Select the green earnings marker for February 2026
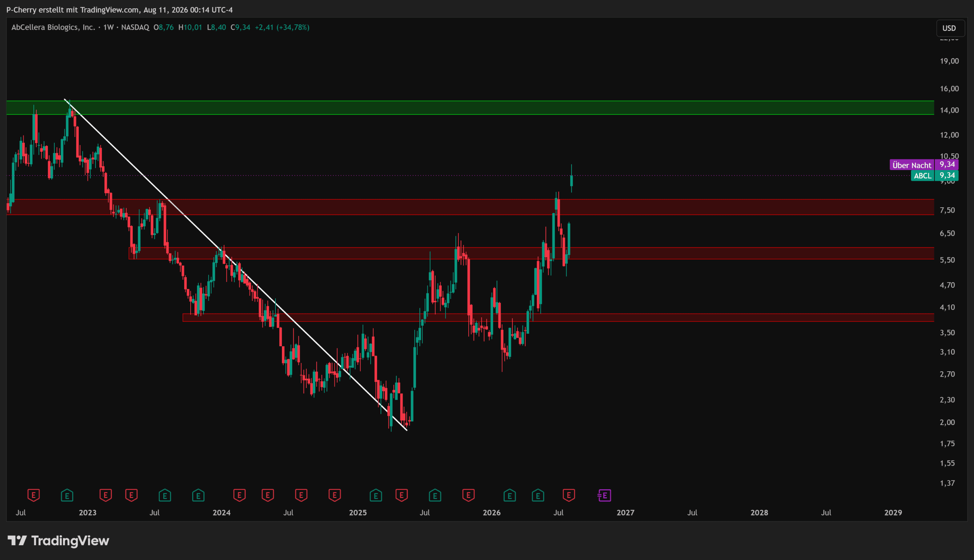Screen dimensions: 974x560 509,495
